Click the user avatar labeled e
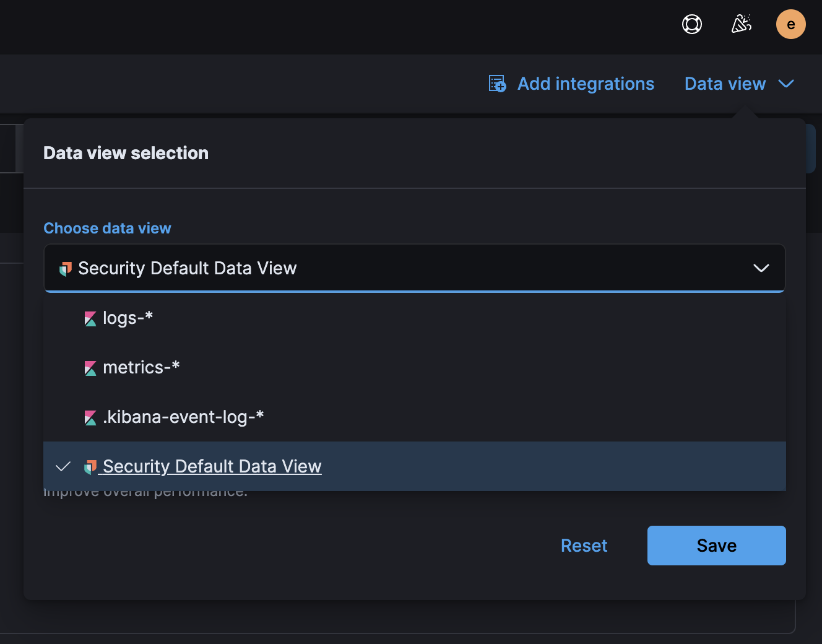Image resolution: width=822 pixels, height=644 pixels. pyautogui.click(x=790, y=24)
